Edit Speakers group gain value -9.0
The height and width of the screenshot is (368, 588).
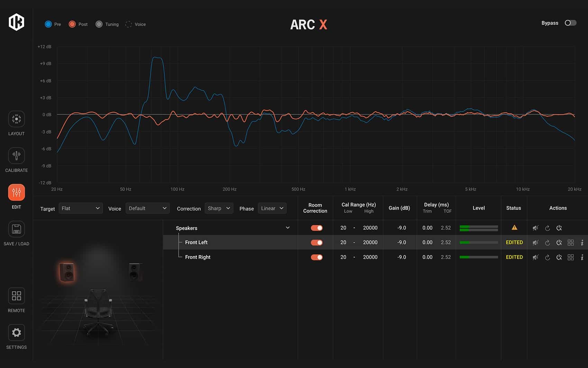(x=402, y=228)
